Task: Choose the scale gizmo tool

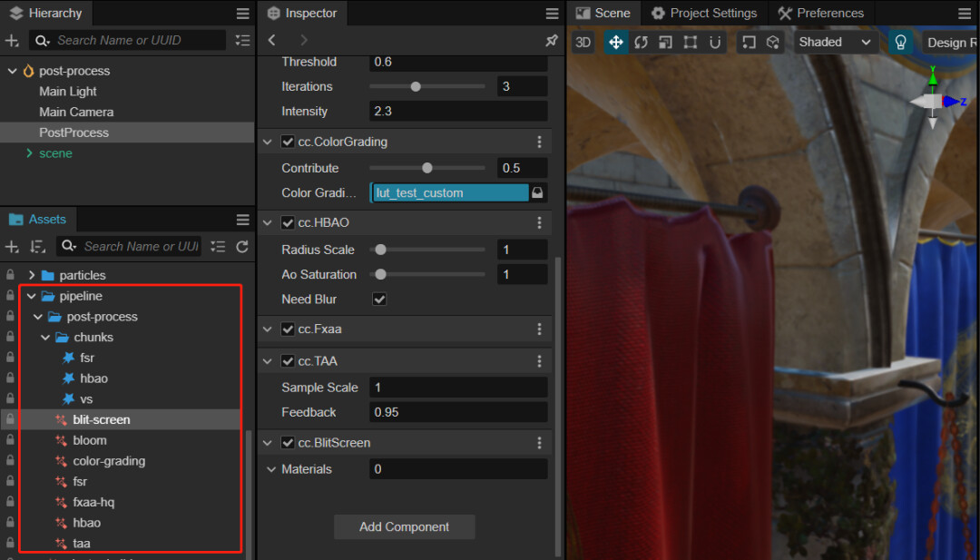Action: 665,43
